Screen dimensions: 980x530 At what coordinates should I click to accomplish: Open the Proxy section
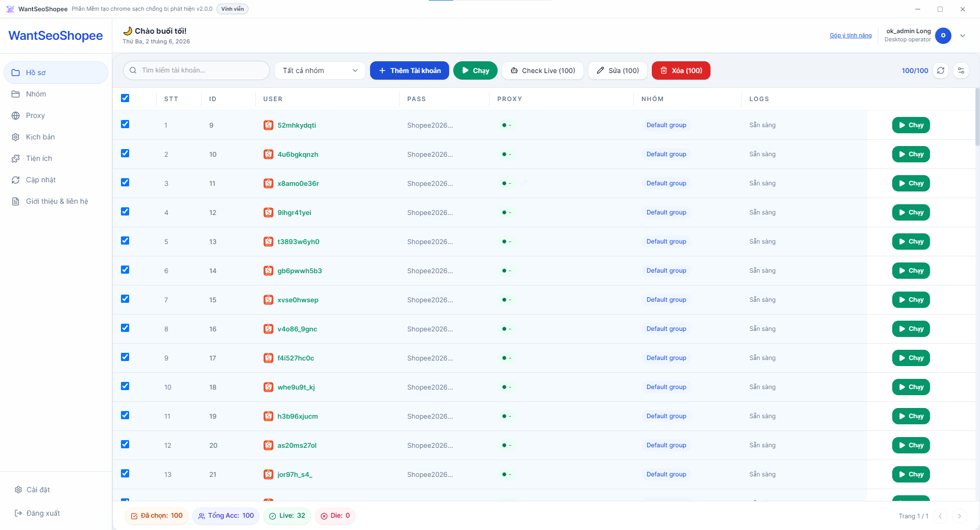coord(56,115)
